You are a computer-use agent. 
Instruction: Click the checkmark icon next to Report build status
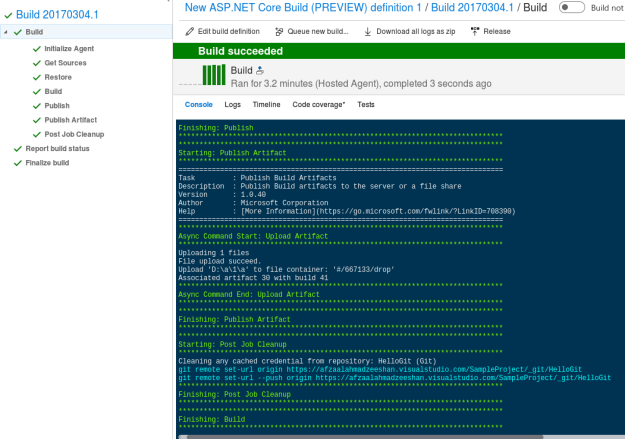tap(18, 149)
